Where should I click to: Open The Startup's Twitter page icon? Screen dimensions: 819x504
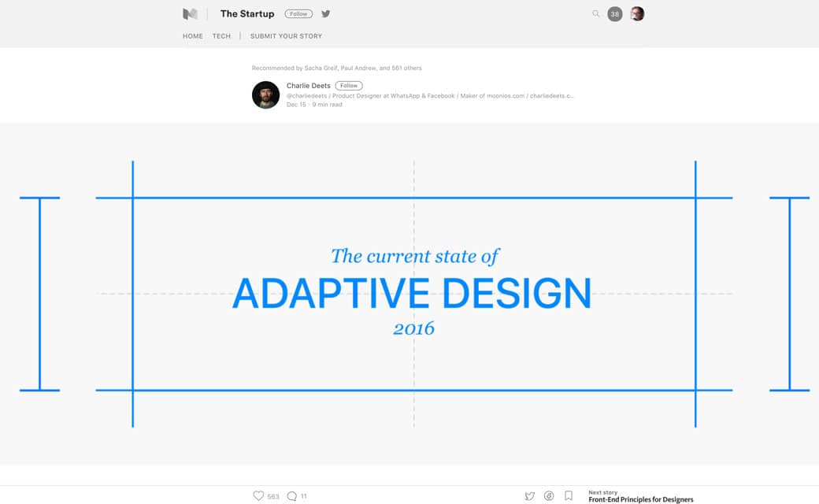click(325, 14)
